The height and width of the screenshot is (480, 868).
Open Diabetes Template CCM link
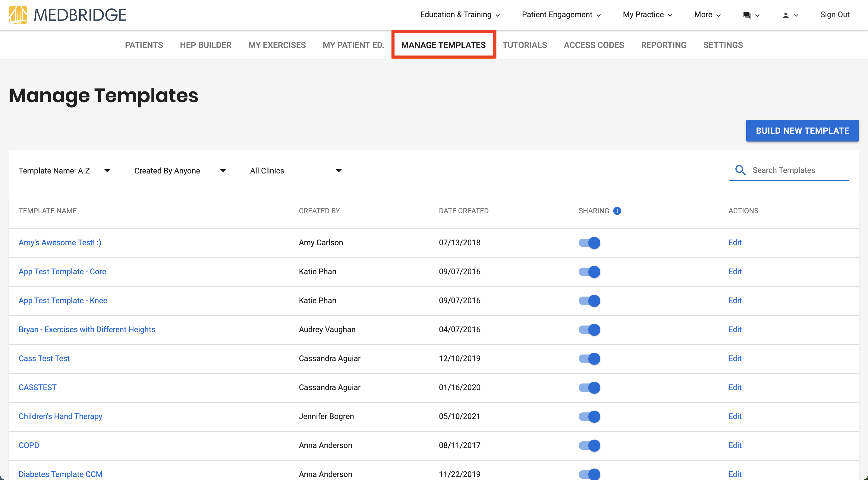coord(61,474)
